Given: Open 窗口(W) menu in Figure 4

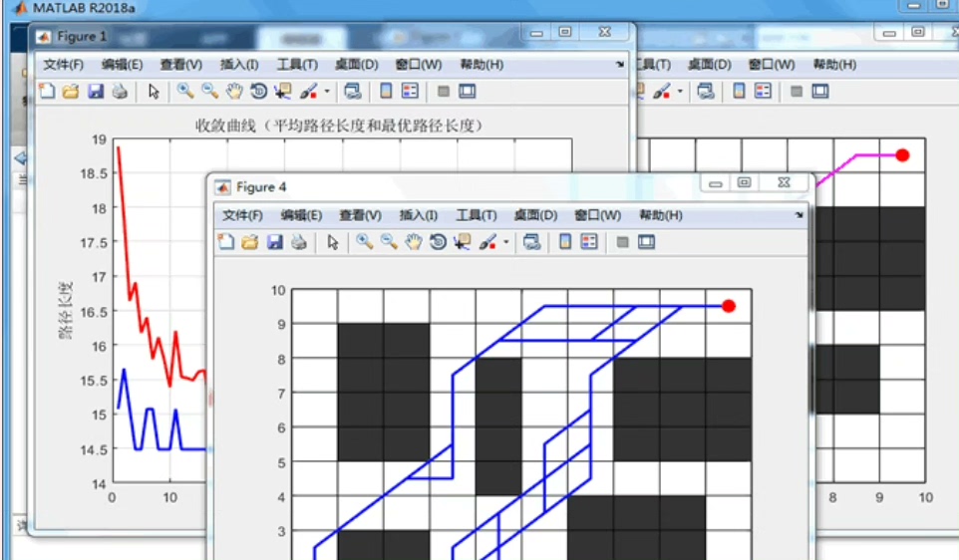Looking at the screenshot, I should click(597, 215).
